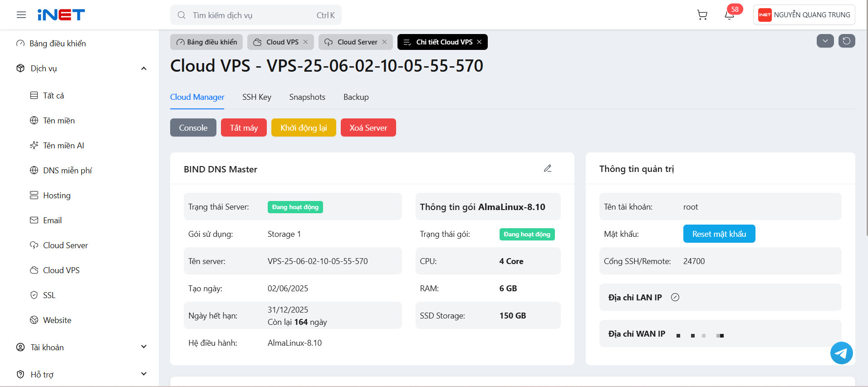Click the 150 GB SSD Storage value
This screenshot has width=868, height=387.
pyautogui.click(x=513, y=316)
